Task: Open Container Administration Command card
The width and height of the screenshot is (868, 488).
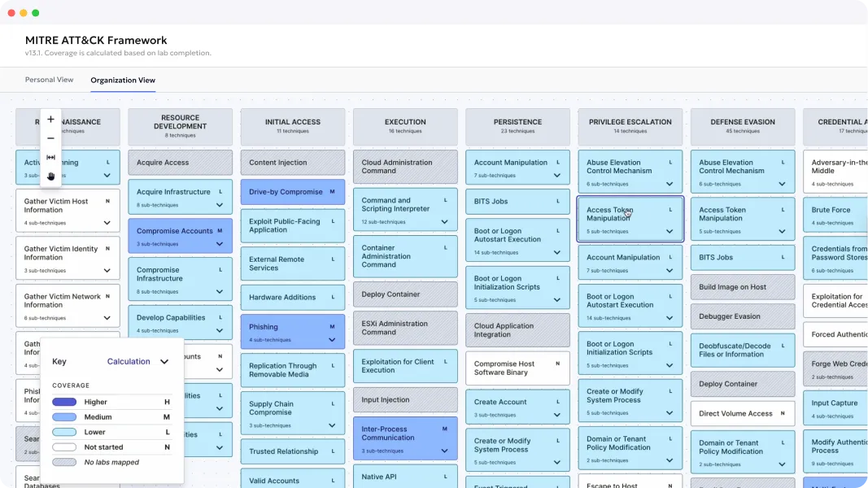Action: (405, 256)
